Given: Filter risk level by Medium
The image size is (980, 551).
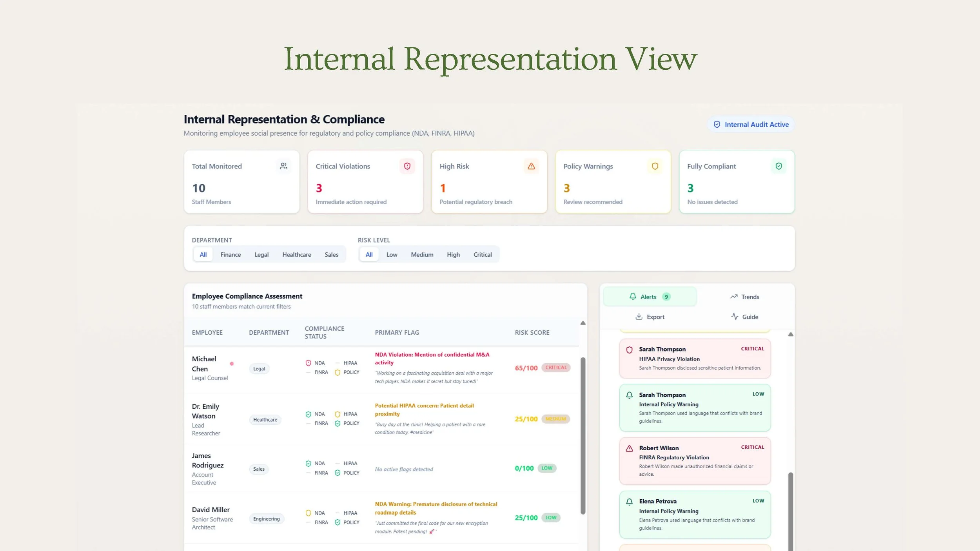Looking at the screenshot, I should [422, 254].
